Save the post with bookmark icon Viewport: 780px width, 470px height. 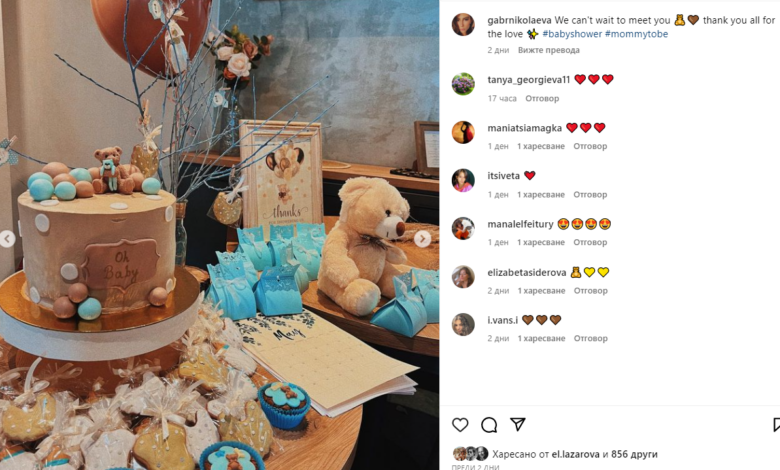pyautogui.click(x=776, y=425)
